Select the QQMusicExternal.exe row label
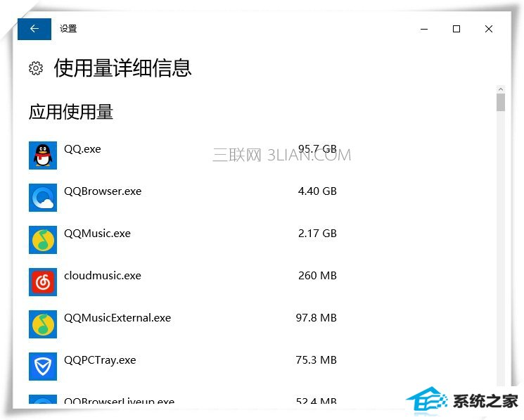 pyautogui.click(x=117, y=318)
